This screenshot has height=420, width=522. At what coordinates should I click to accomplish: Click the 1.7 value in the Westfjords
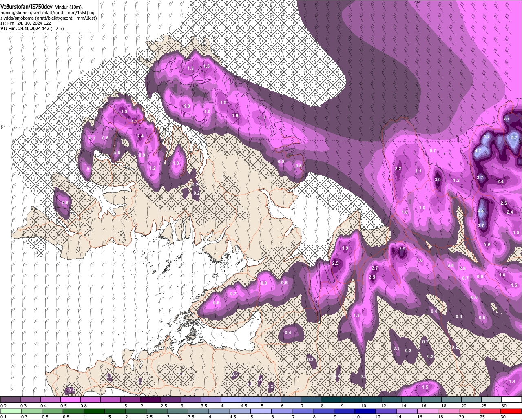[x=135, y=122]
